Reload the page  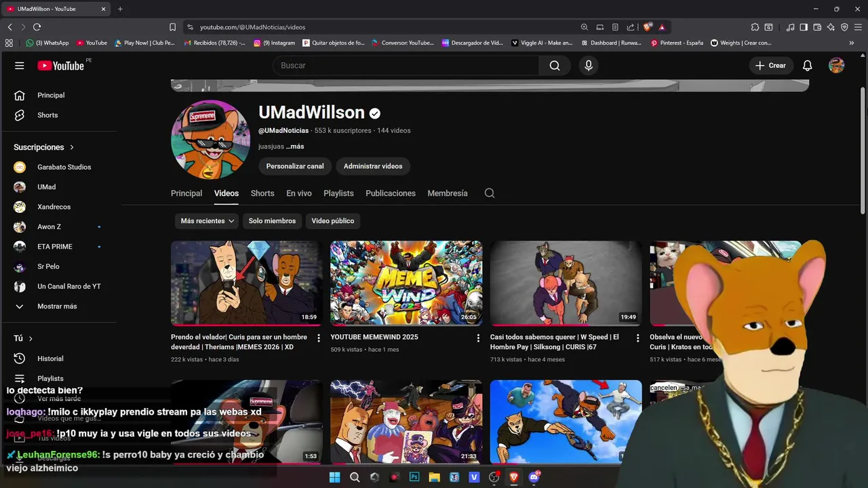coord(37,27)
